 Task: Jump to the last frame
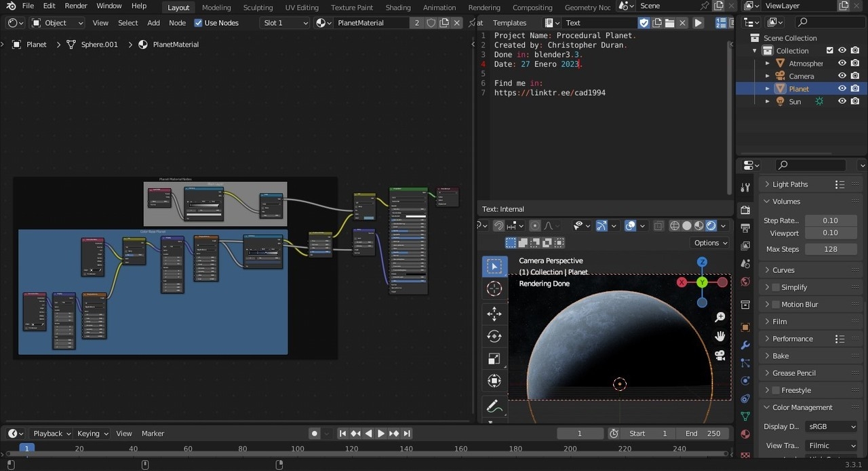pos(407,433)
